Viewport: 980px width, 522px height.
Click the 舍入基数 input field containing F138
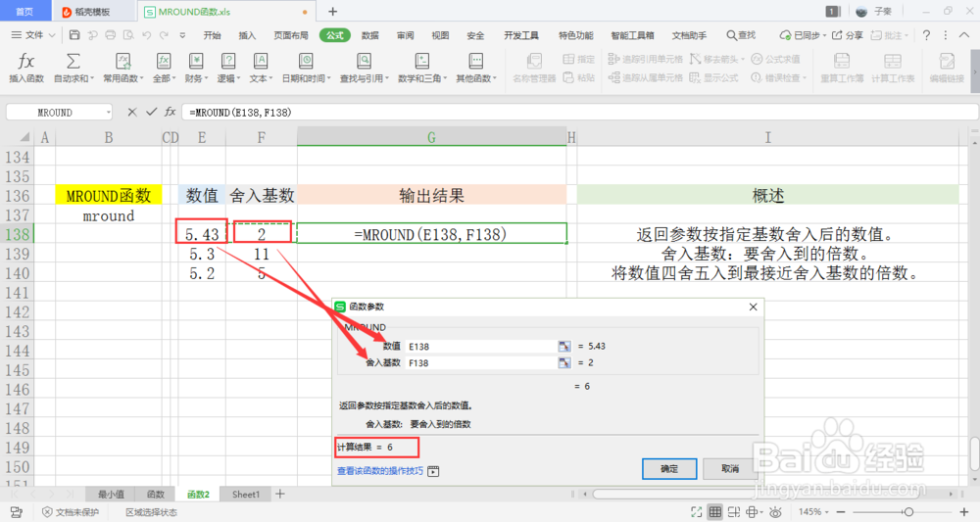tap(480, 362)
